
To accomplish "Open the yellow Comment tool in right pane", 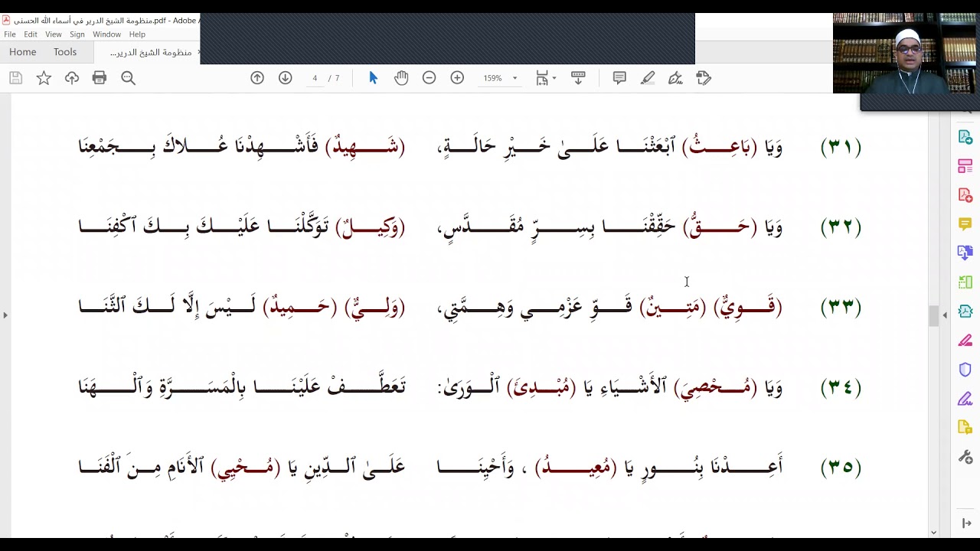I will (965, 224).
